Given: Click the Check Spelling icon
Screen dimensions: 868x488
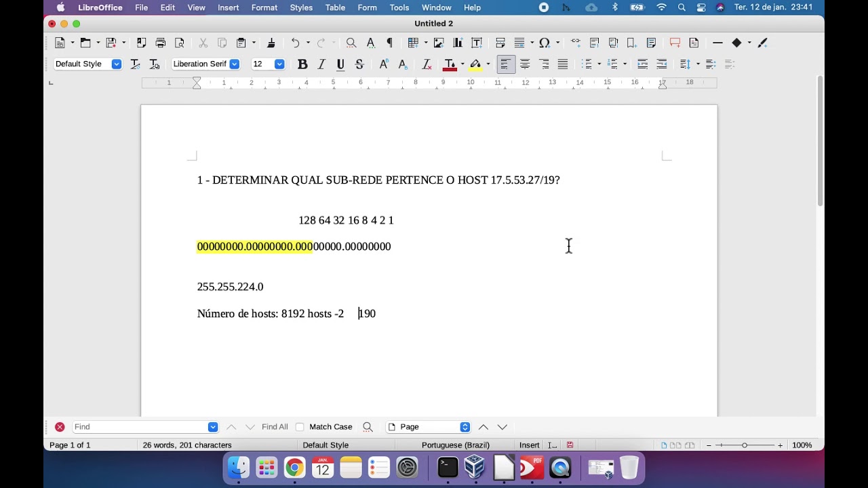Looking at the screenshot, I should (x=371, y=43).
